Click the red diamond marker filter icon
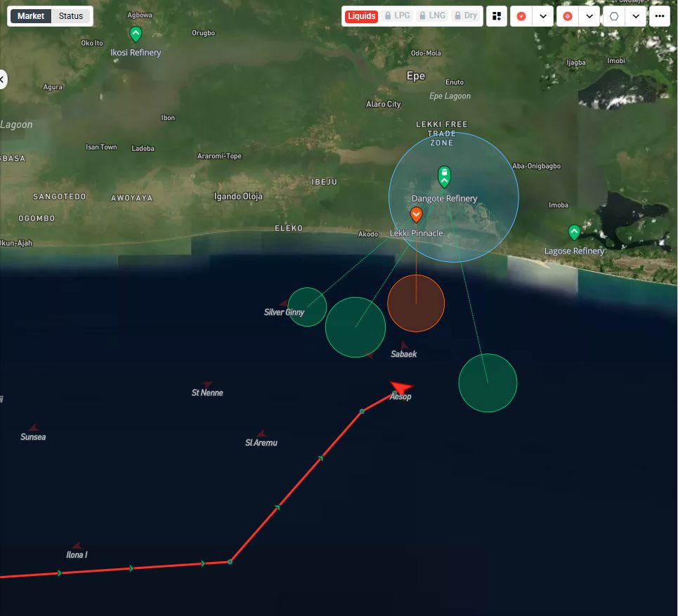The height and width of the screenshot is (616, 678). click(568, 16)
